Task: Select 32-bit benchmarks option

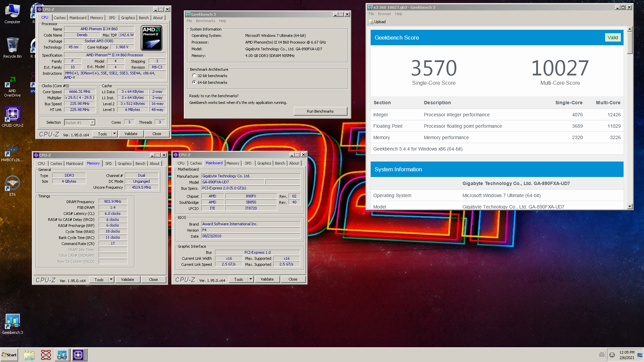Action: [x=194, y=76]
